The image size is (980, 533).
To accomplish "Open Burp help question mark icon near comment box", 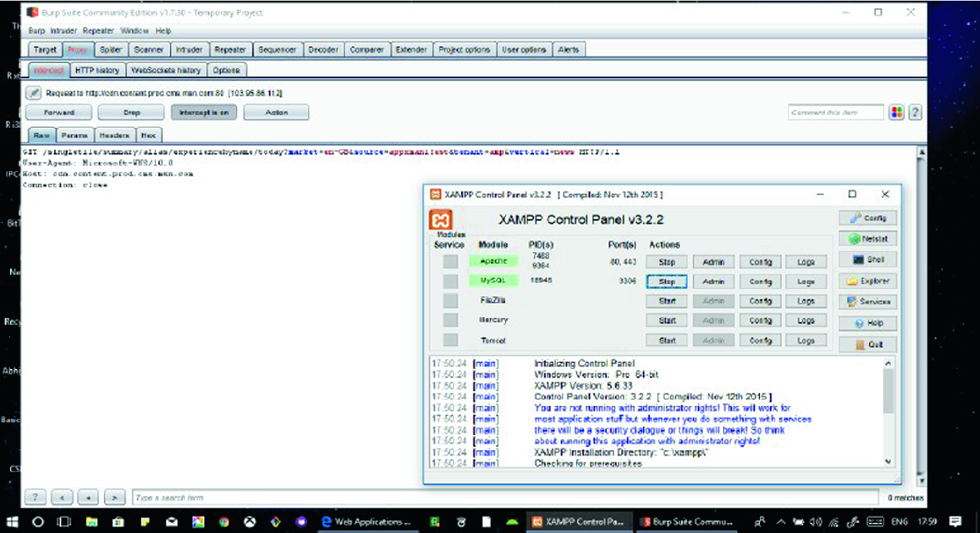I will (x=915, y=113).
